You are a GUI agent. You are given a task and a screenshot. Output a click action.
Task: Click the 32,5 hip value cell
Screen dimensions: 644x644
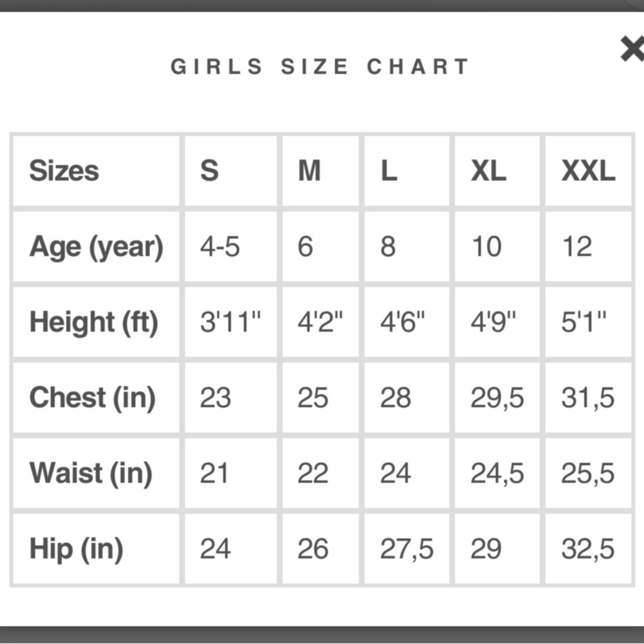(x=588, y=549)
